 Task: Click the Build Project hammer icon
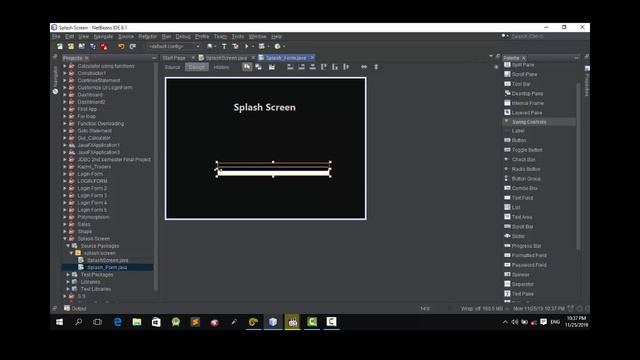pyautogui.click(x=224, y=47)
